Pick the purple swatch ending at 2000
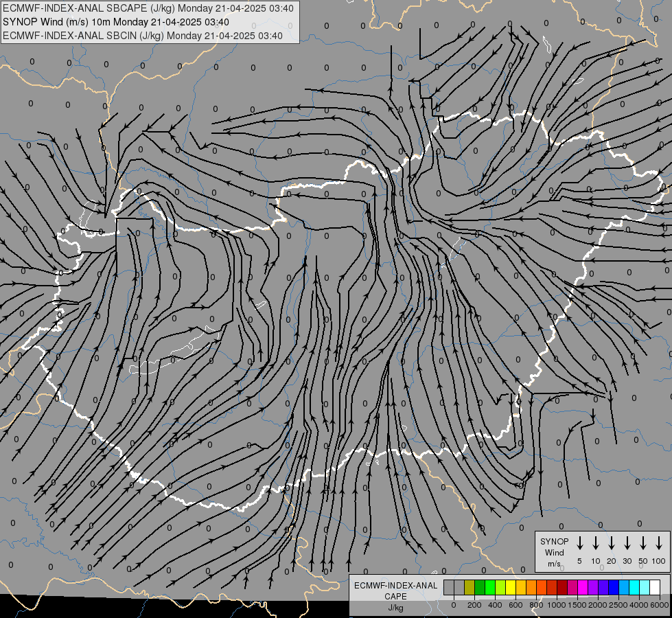This screenshot has width=672, height=618. coord(594,587)
